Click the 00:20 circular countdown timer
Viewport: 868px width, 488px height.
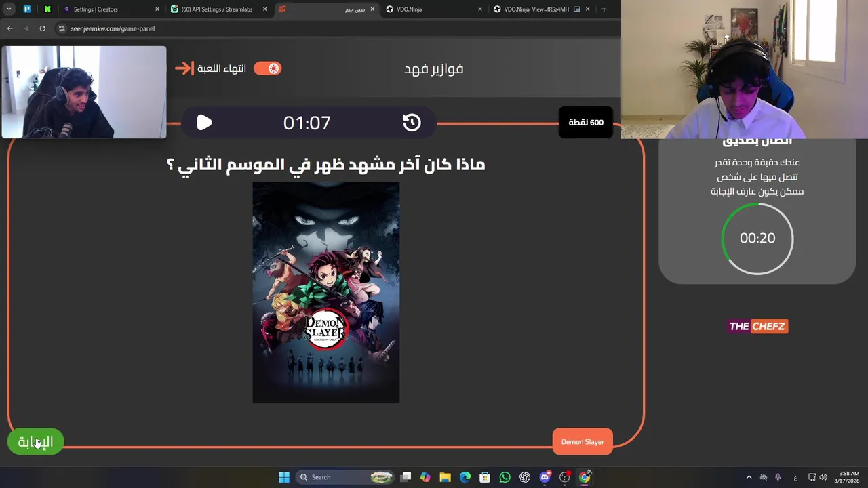click(x=757, y=239)
